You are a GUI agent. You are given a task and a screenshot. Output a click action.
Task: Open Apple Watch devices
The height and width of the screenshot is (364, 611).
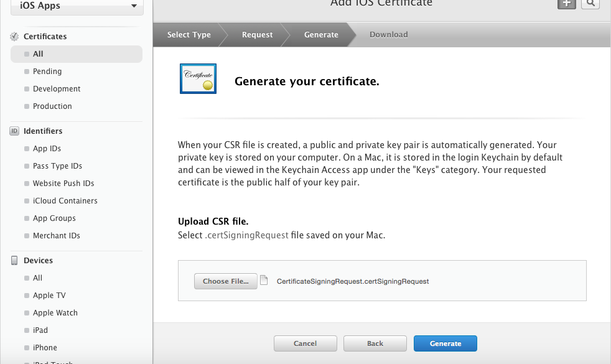click(x=55, y=312)
